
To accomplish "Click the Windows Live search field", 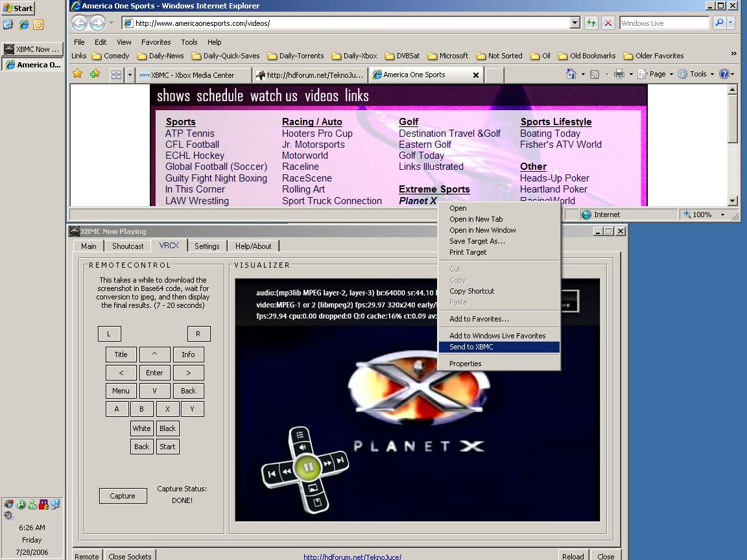I will coord(663,23).
